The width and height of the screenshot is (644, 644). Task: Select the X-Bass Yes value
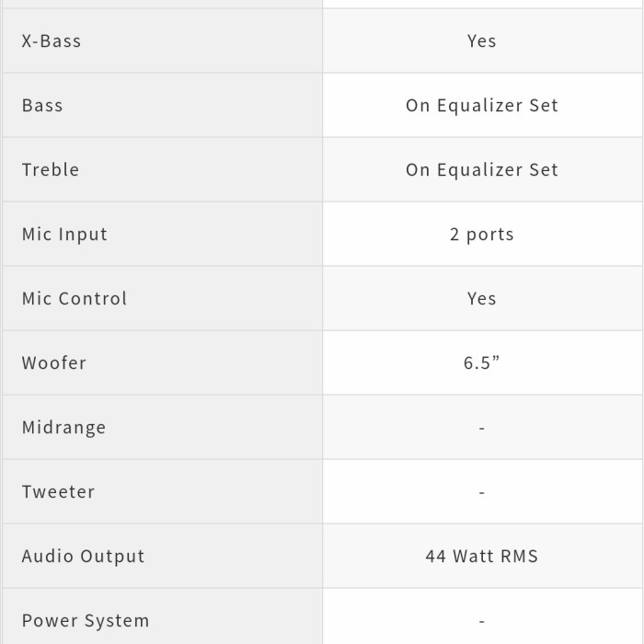point(482,41)
